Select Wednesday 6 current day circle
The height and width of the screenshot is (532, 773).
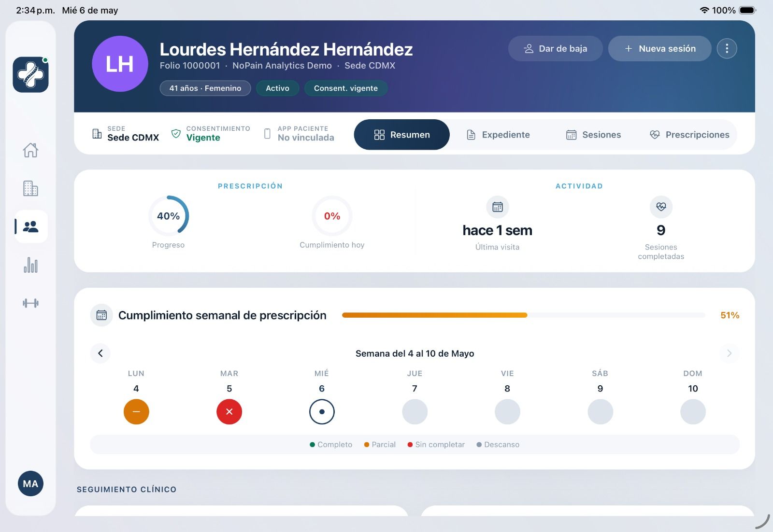click(322, 412)
